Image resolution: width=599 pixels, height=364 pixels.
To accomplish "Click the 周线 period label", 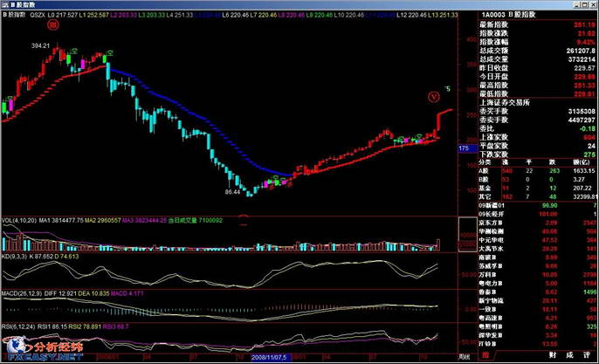I will 465,357.
